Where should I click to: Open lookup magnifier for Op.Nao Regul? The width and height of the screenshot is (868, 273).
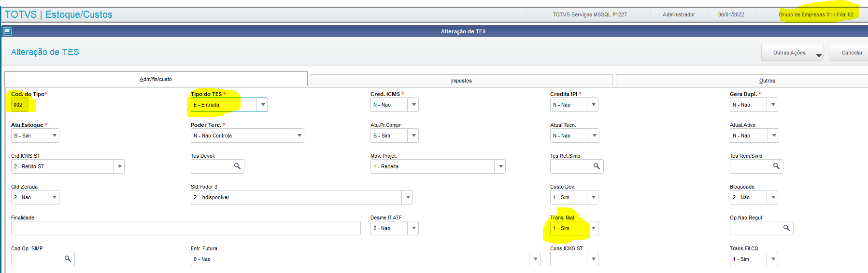[x=786, y=228]
